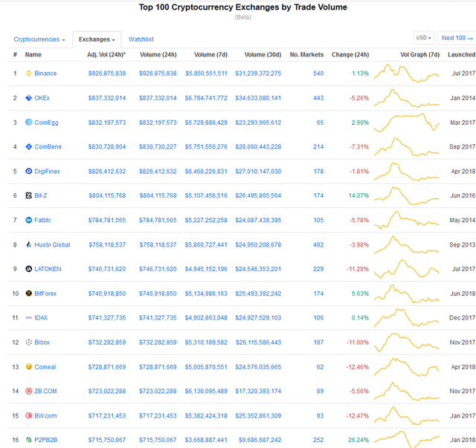The height and width of the screenshot is (448, 476).
Task: Open the OKEx exchange link
Action: (x=42, y=98)
